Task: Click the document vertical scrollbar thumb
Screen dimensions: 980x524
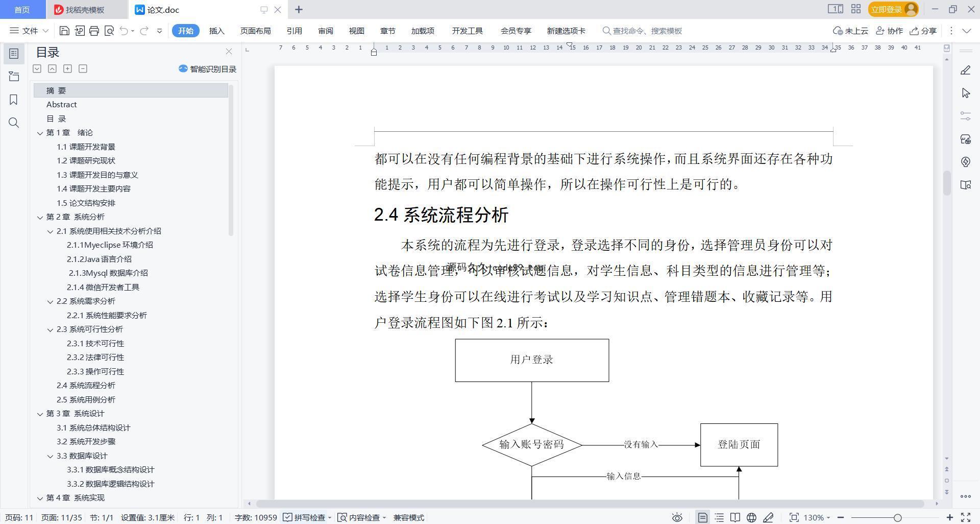Action: (947, 183)
